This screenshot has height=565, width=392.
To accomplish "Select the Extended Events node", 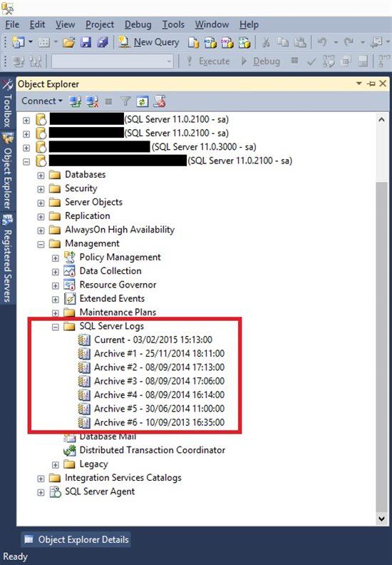I will coord(112,298).
